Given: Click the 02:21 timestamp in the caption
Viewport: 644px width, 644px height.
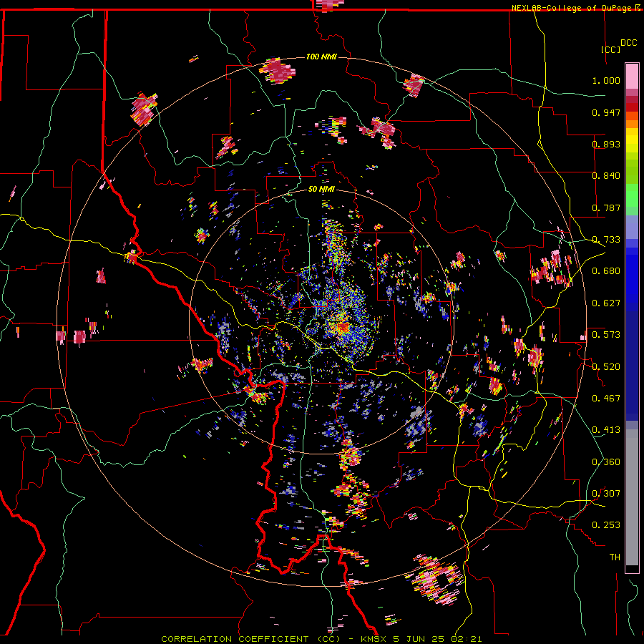Looking at the screenshot, I should coord(468,639).
